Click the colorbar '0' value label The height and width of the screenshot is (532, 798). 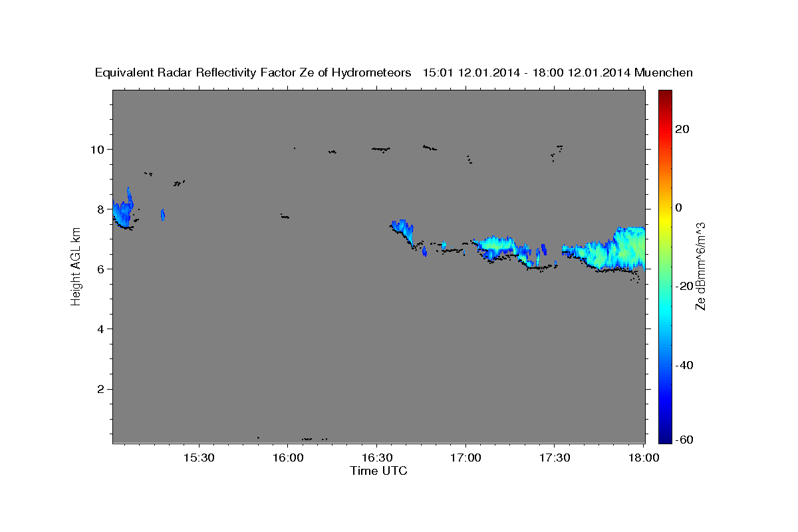(679, 207)
